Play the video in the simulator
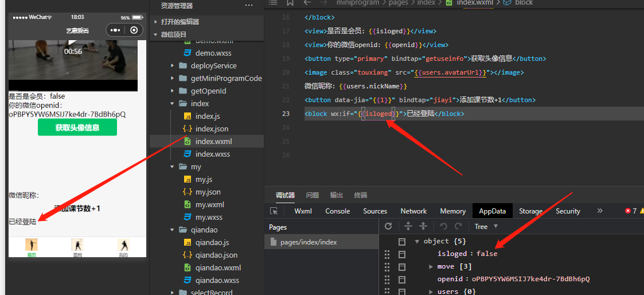This screenshot has width=644, height=295. (x=72, y=42)
